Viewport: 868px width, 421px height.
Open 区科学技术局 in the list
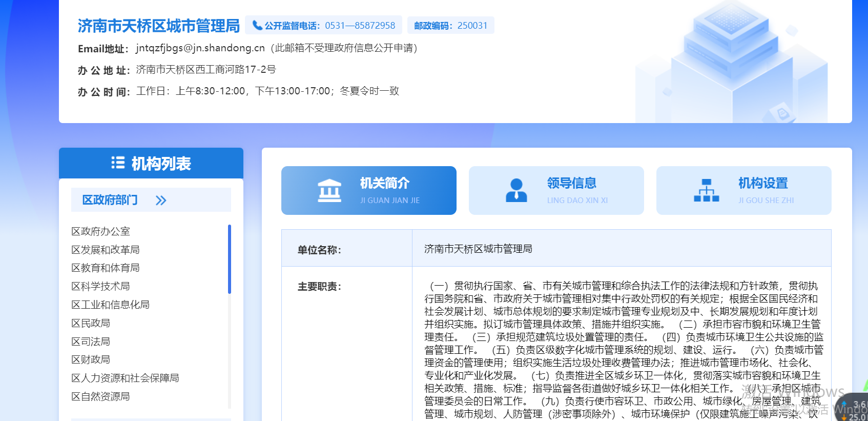pos(101,286)
